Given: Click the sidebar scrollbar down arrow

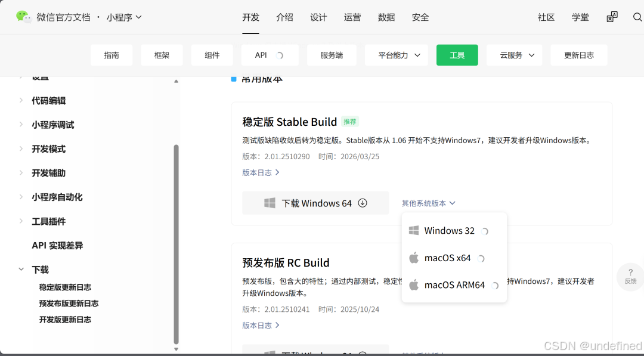Looking at the screenshot, I should (x=176, y=349).
